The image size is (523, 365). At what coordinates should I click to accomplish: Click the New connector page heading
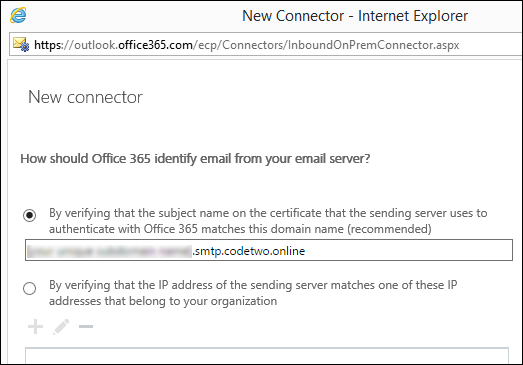click(85, 97)
